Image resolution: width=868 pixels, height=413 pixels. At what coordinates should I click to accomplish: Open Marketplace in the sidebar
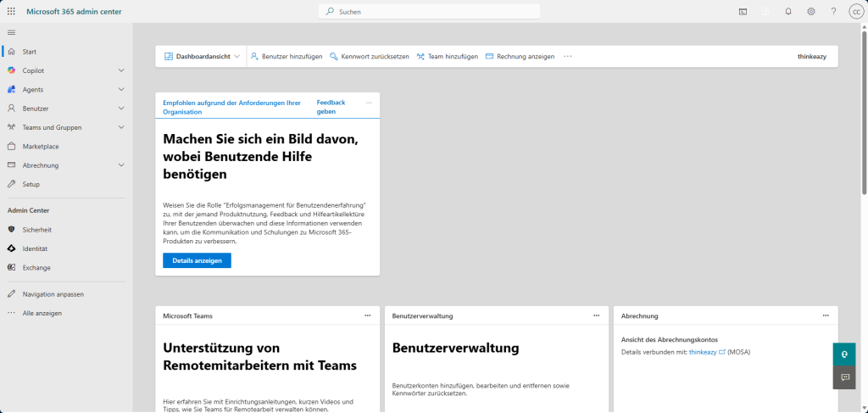click(41, 146)
